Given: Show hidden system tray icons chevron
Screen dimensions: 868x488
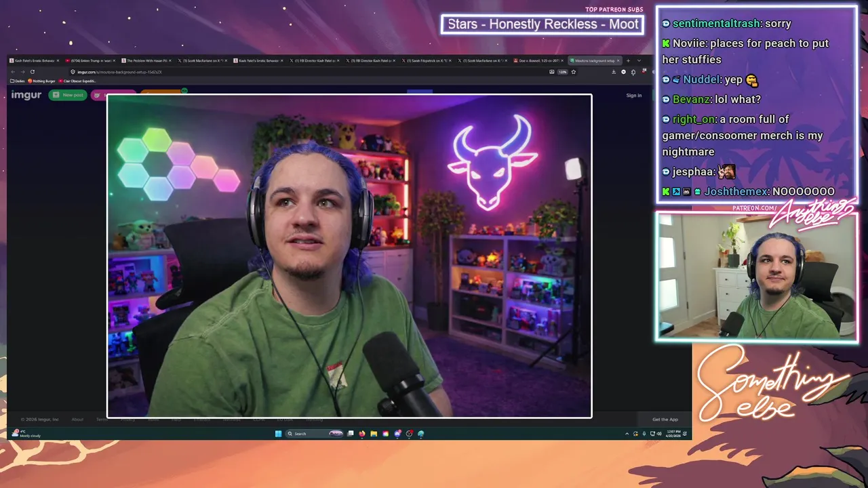Looking at the screenshot, I should [627, 434].
